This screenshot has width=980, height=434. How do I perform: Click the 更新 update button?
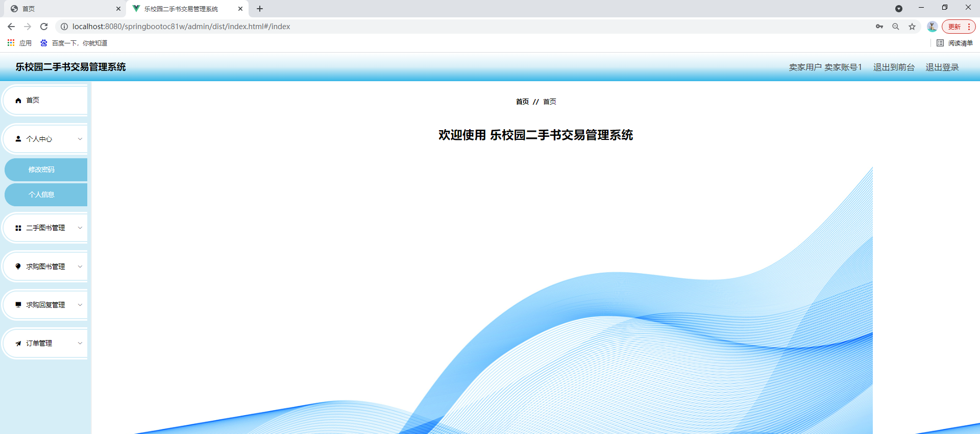coord(958,27)
